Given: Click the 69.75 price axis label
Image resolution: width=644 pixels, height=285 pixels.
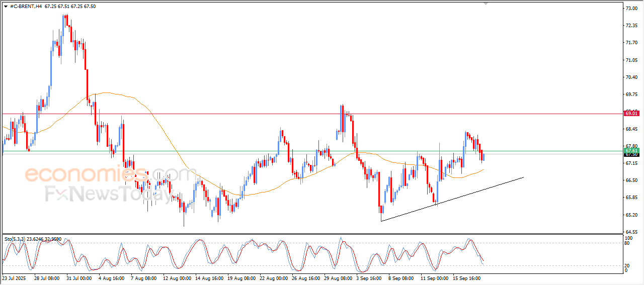Looking at the screenshot, I should click(631, 94).
